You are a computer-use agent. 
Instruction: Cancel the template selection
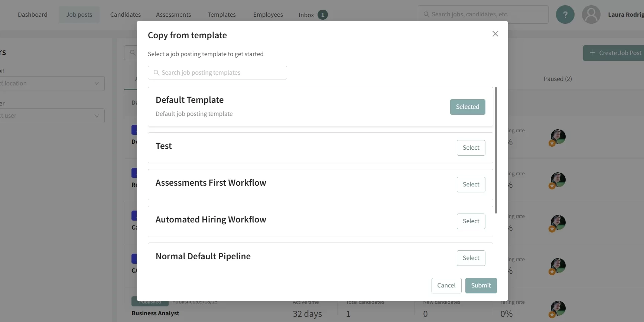click(446, 286)
